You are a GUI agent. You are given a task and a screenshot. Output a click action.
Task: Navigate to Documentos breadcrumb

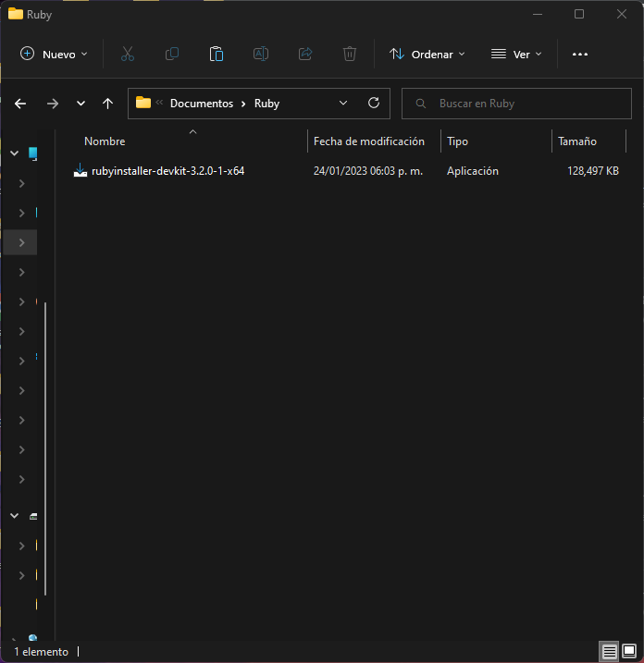[202, 104]
